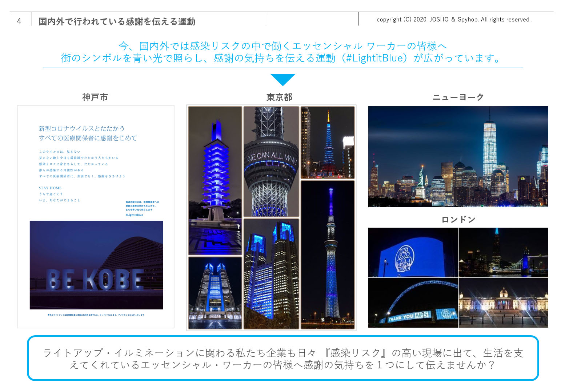Click poster line "すべての医療関係者に、差別でなく、感謝をささげよう"

(82, 176)
